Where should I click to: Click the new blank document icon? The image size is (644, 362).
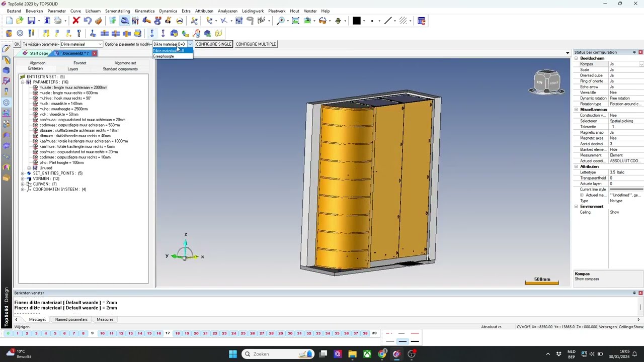pyautogui.click(x=9, y=21)
